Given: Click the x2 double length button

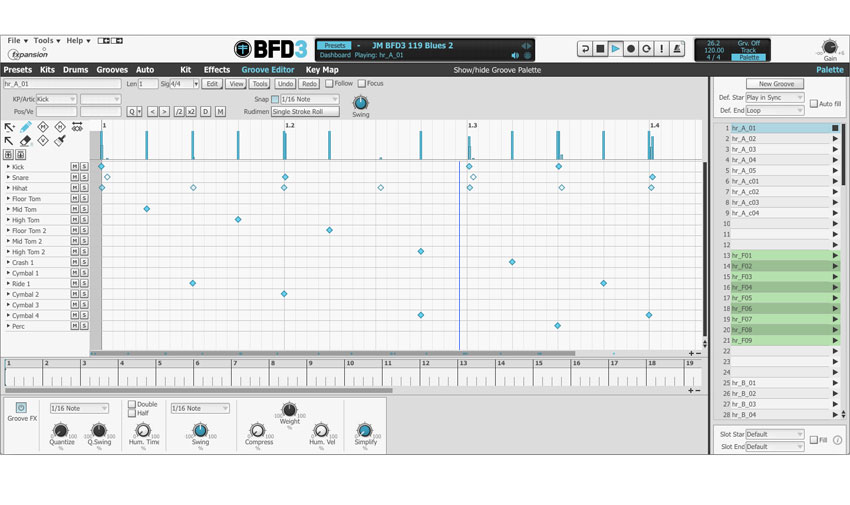Looking at the screenshot, I should tap(191, 112).
